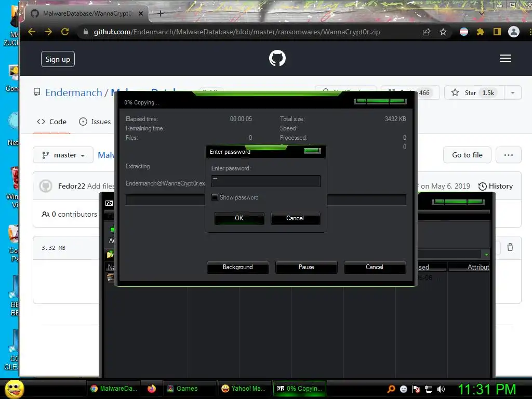Click the 7-Zip window title icon
The height and width of the screenshot is (399, 532).
click(109, 203)
